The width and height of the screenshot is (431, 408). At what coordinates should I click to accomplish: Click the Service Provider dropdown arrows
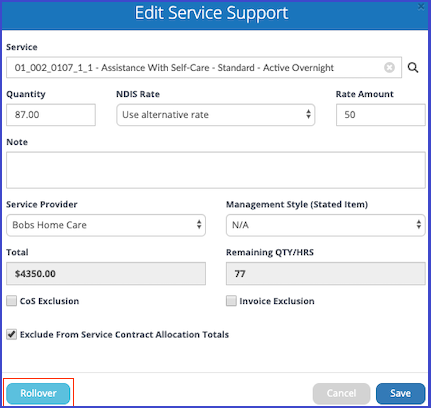[199, 224]
